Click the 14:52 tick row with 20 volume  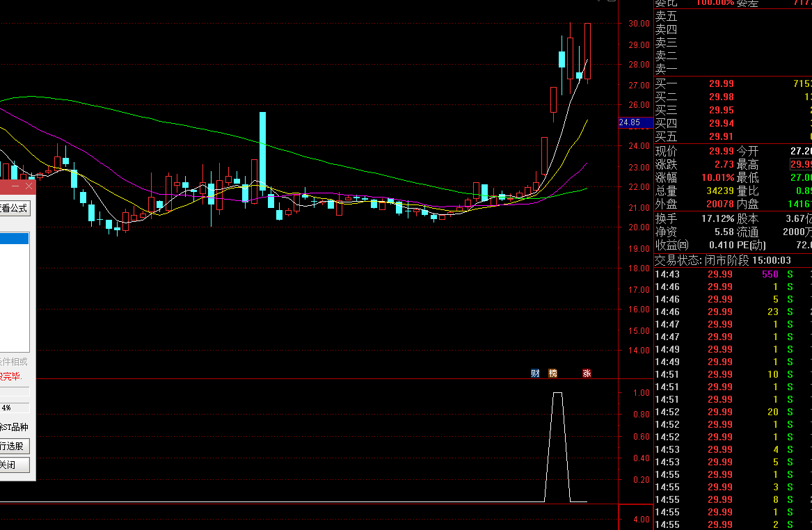(733, 412)
